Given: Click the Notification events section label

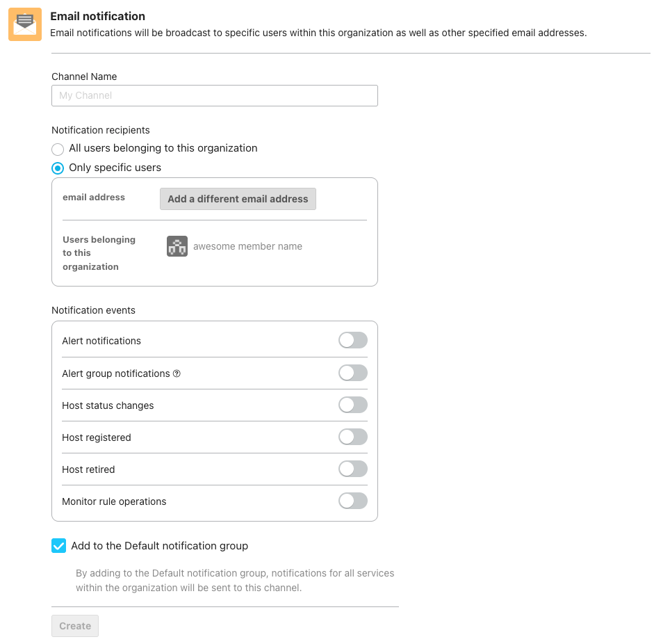Looking at the screenshot, I should tap(93, 310).
